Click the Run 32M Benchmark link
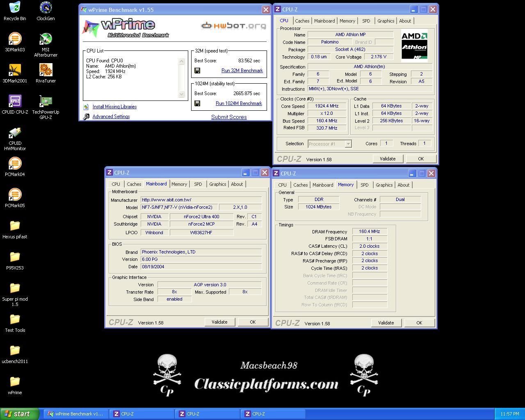The image size is (525, 420). click(242, 71)
